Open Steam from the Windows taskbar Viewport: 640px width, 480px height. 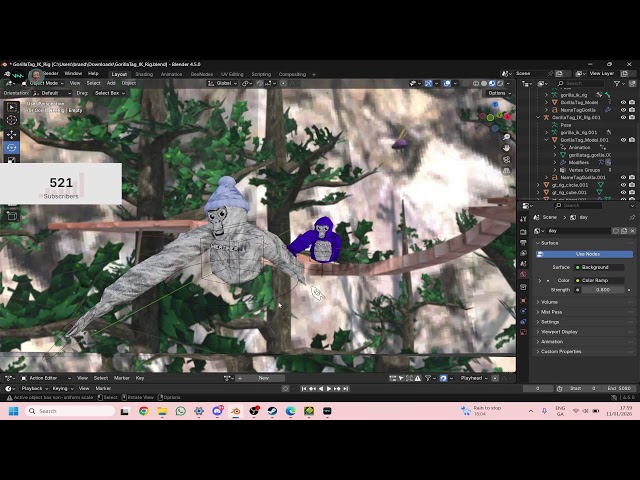coord(272,411)
